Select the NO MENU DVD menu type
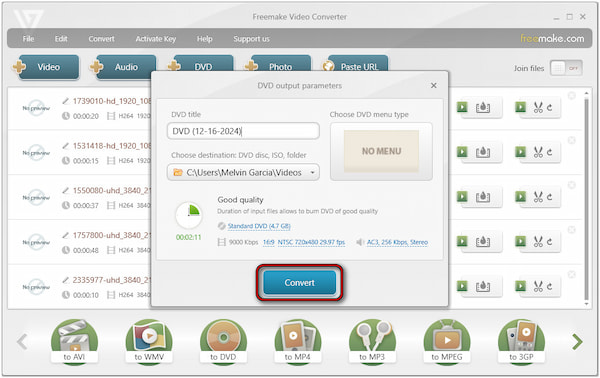The width and height of the screenshot is (600, 378). click(381, 151)
